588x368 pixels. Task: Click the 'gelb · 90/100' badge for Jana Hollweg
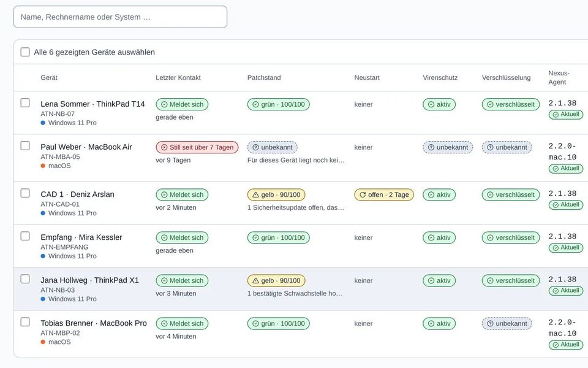tap(276, 280)
